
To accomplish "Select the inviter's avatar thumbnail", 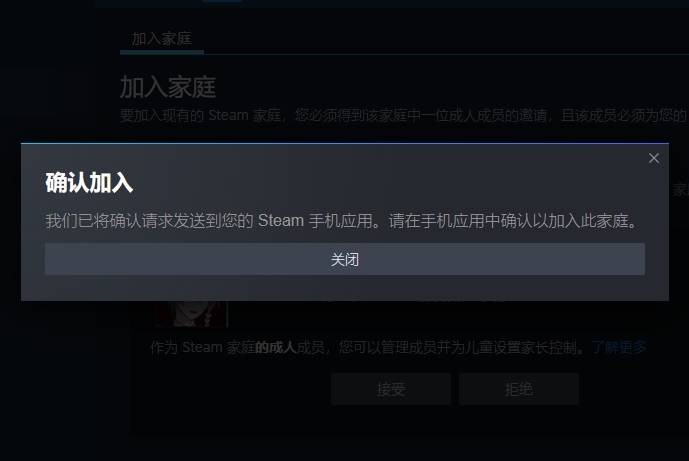I will pyautogui.click(x=192, y=314).
